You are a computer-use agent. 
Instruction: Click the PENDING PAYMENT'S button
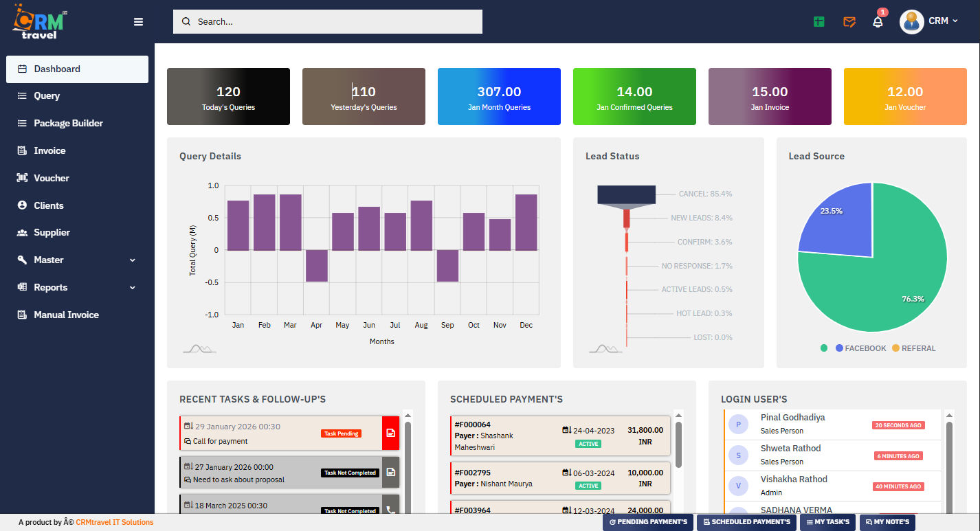coord(647,521)
